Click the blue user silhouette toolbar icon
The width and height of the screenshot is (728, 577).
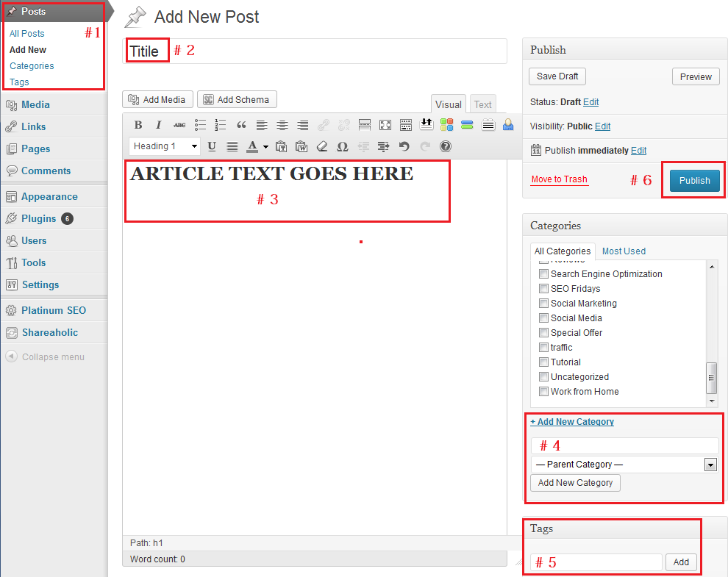tap(508, 125)
